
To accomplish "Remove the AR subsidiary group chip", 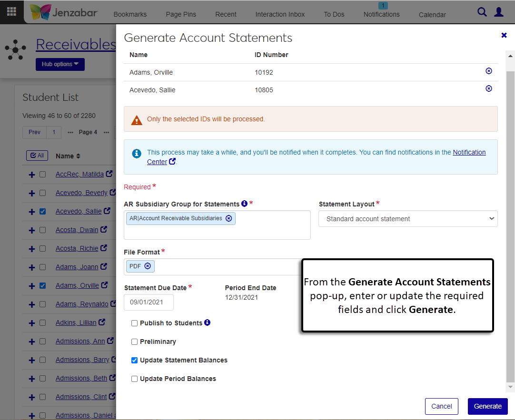I will [229, 218].
